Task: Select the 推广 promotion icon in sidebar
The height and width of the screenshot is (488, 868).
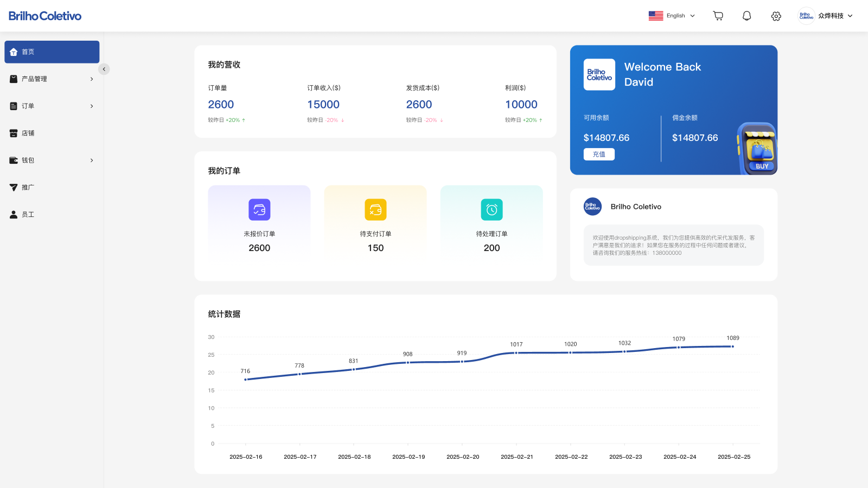Action: click(x=13, y=187)
